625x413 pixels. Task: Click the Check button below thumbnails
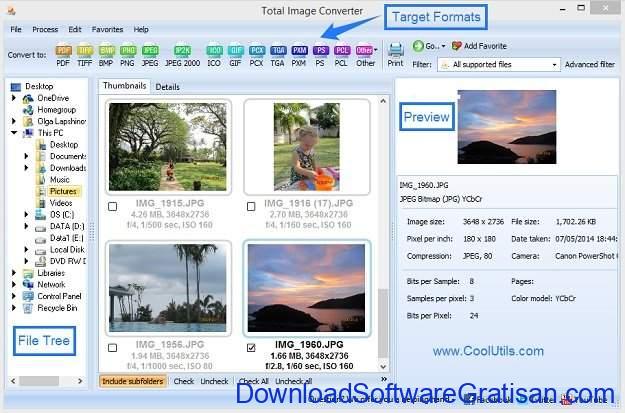click(x=184, y=382)
